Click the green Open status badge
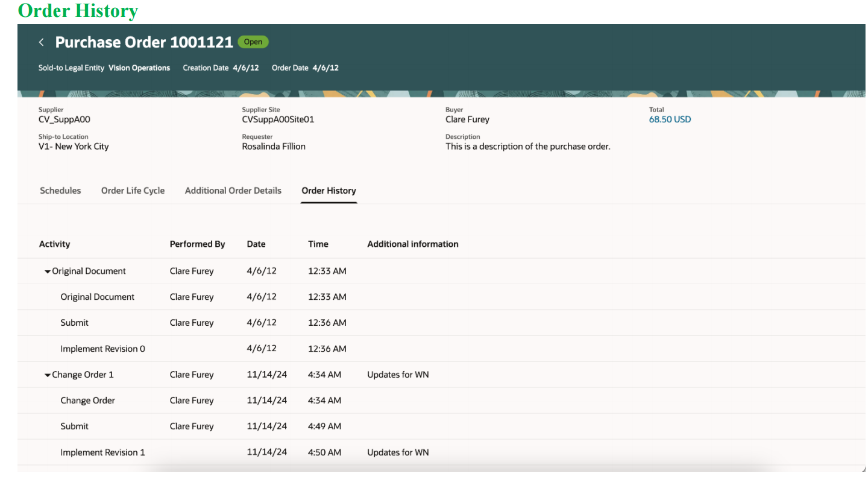Viewport: 868px width, 479px height. 253,42
